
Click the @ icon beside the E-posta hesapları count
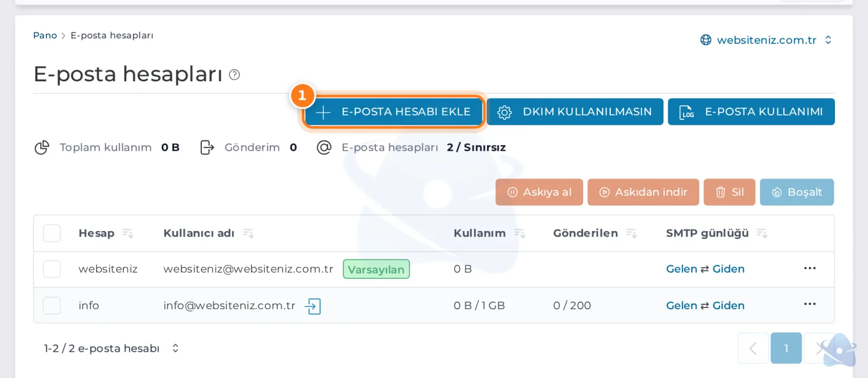pos(324,148)
